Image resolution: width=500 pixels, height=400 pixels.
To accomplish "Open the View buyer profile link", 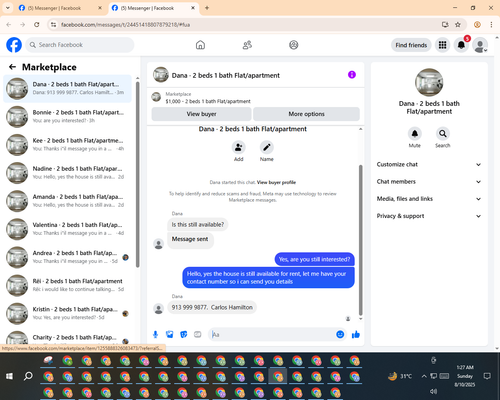I will [276, 182].
